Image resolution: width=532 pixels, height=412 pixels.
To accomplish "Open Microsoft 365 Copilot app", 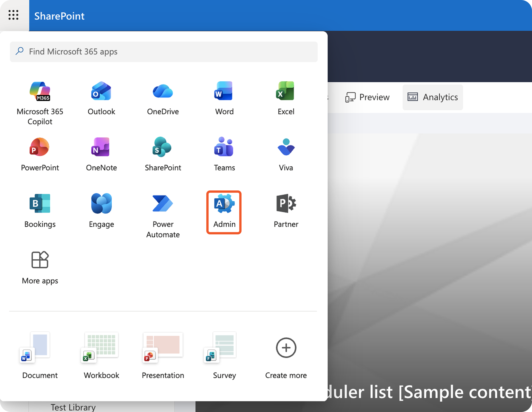I will 40,103.
